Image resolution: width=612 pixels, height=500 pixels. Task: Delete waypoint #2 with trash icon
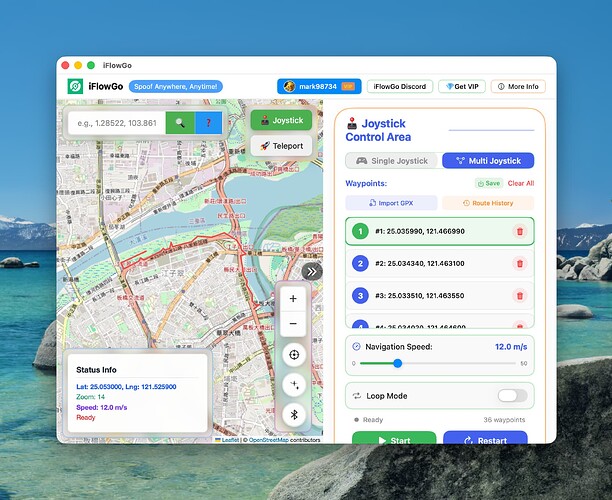pyautogui.click(x=520, y=263)
